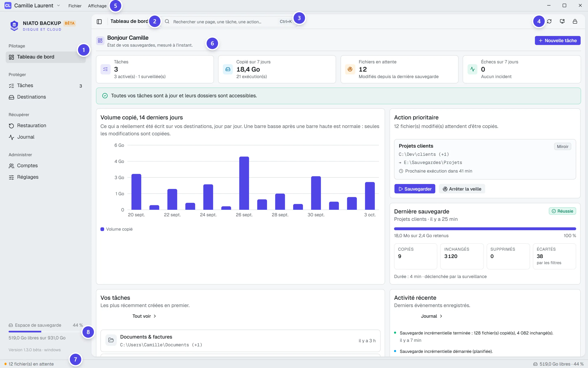Click the Réussie status badge
Screen dimensions: 588x368
(562, 211)
